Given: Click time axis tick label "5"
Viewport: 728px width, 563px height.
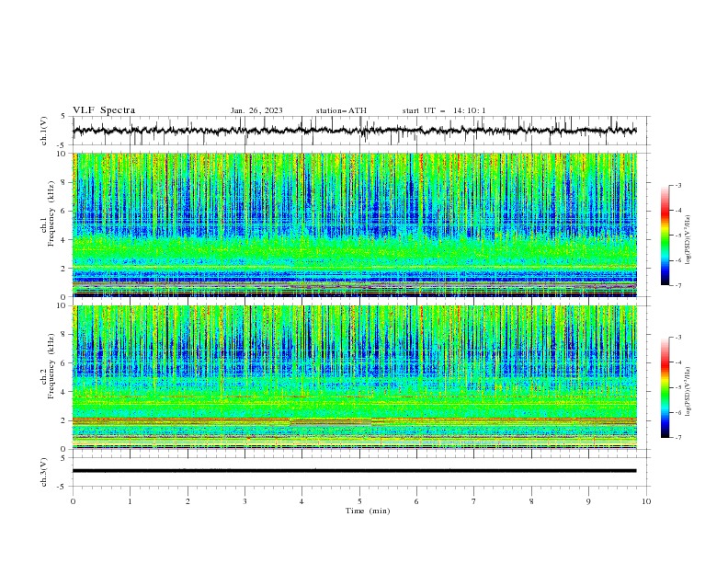Looking at the screenshot, I should pyautogui.click(x=359, y=501).
